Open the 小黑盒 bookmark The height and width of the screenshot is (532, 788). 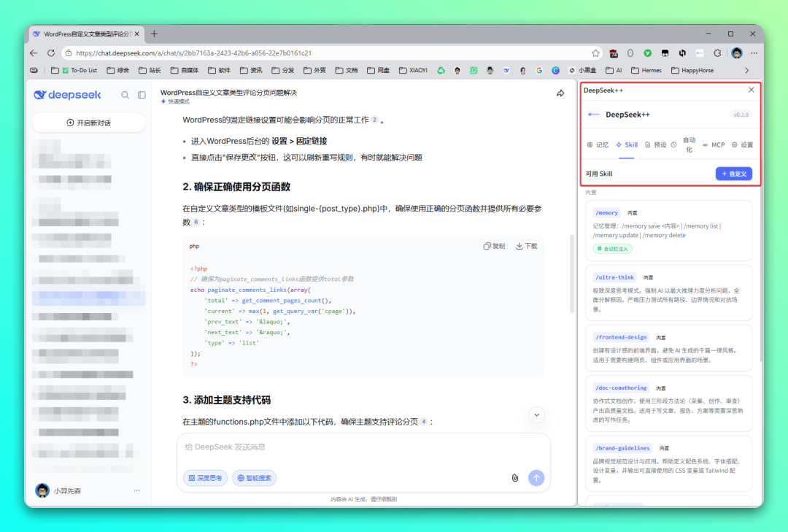(583, 70)
